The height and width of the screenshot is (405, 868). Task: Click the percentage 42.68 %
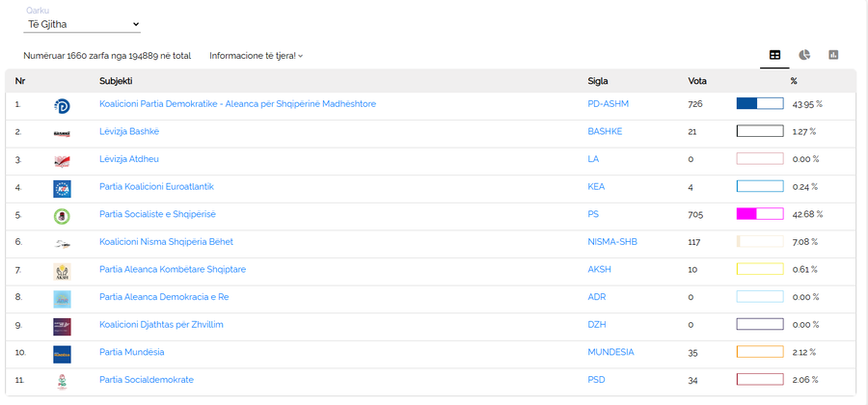click(x=807, y=214)
